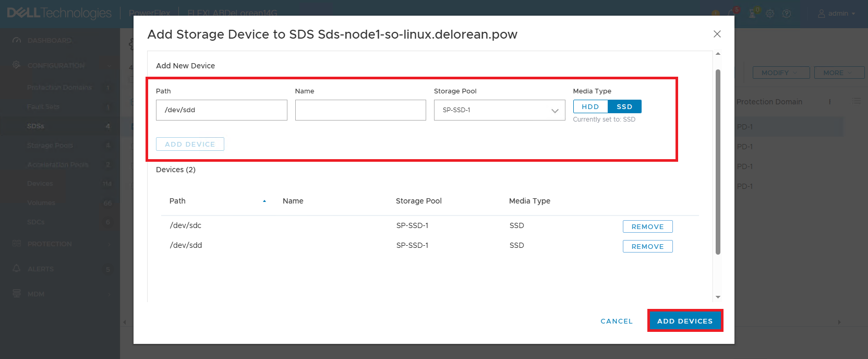Image resolution: width=868 pixels, height=359 pixels.
Task: Click the dialog's scroll down arrow
Action: tap(718, 297)
